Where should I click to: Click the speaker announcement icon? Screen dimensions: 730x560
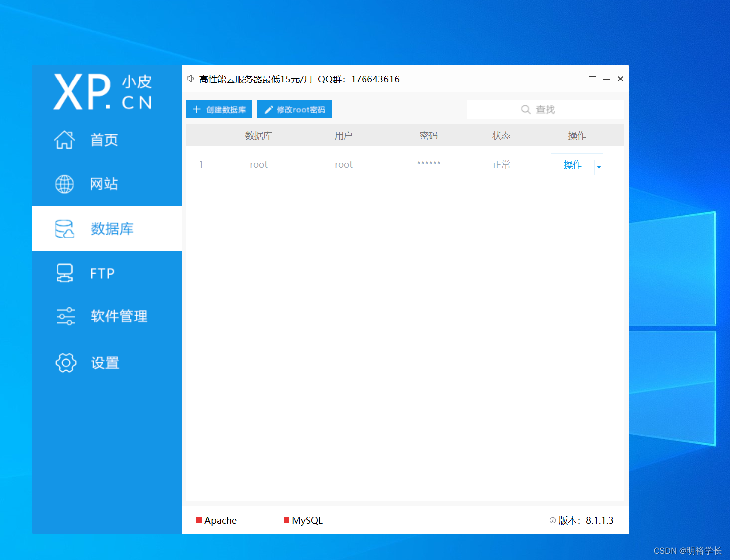click(x=190, y=79)
